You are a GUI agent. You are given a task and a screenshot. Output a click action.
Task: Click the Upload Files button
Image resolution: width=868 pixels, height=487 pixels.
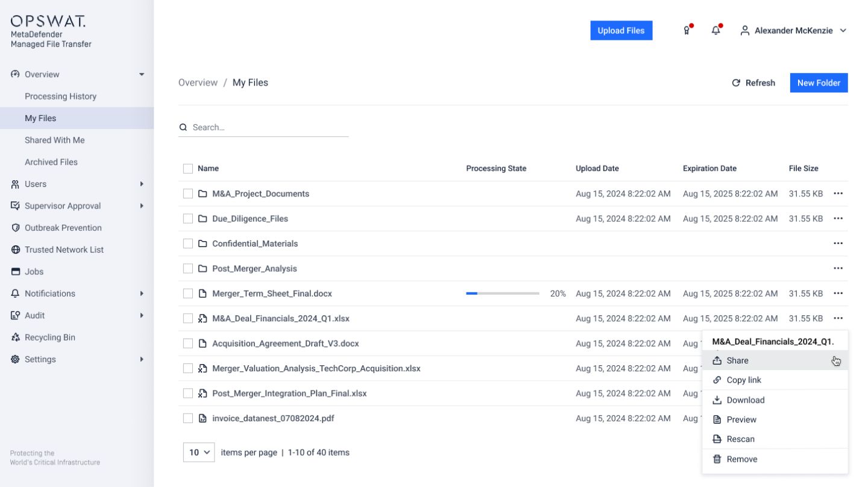(621, 30)
